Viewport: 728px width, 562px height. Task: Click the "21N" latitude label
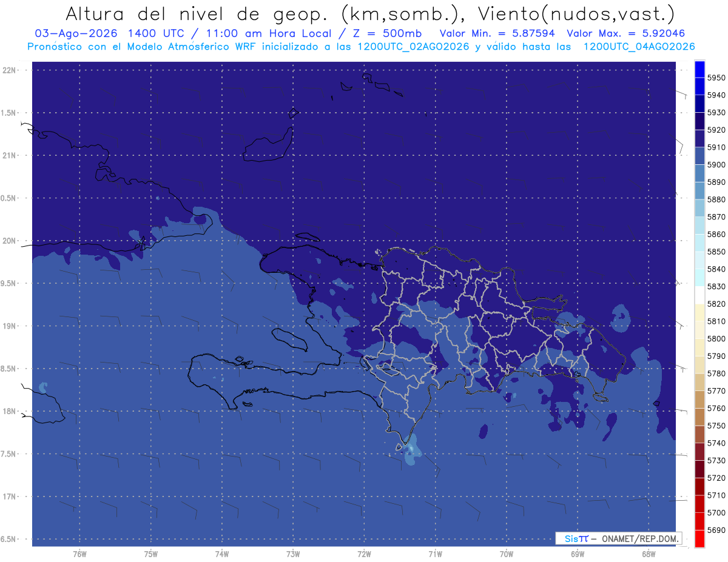pos(8,156)
